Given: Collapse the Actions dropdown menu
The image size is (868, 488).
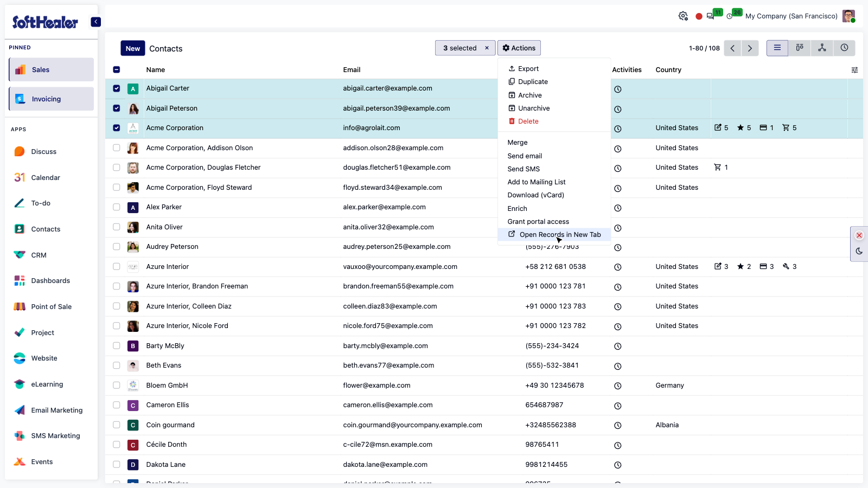Looking at the screenshot, I should pyautogui.click(x=519, y=48).
